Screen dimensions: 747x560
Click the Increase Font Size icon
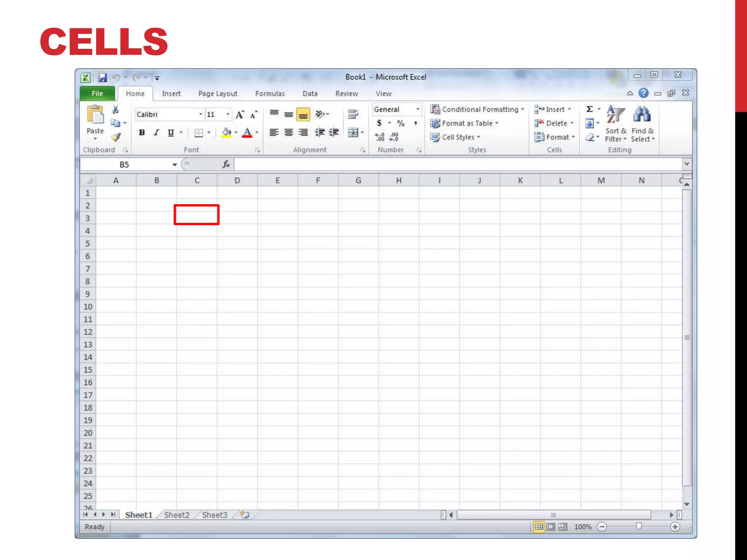coord(240,115)
